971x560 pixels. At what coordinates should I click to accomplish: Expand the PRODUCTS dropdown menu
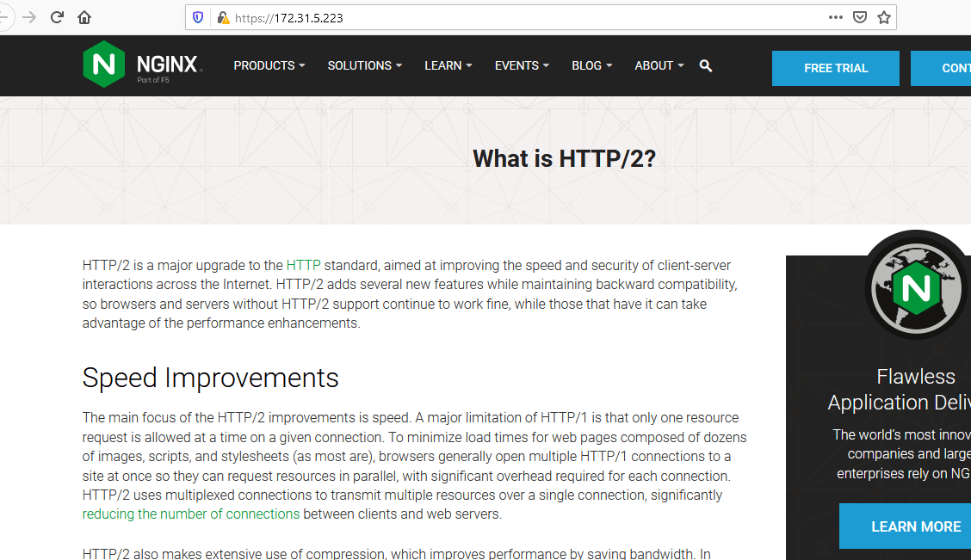[269, 65]
